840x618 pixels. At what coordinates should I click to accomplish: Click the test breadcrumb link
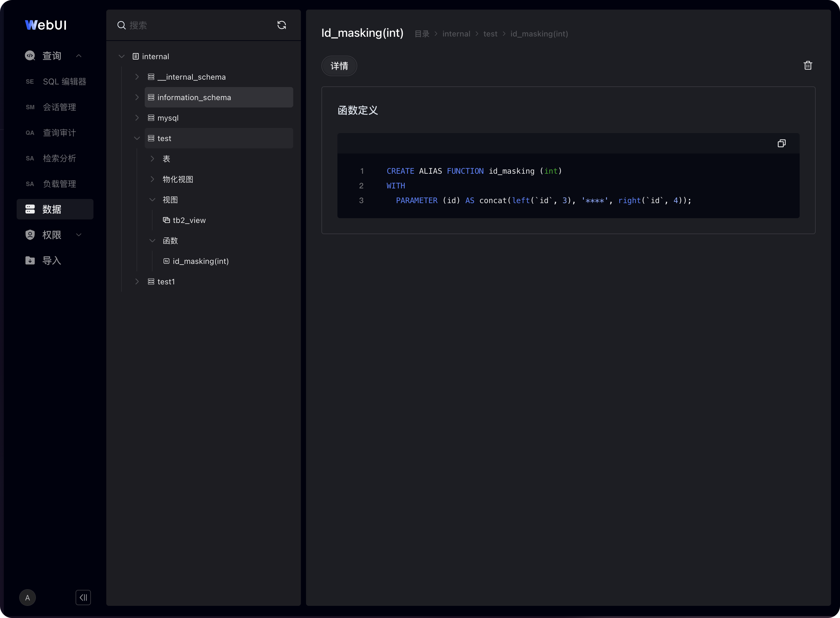point(490,34)
